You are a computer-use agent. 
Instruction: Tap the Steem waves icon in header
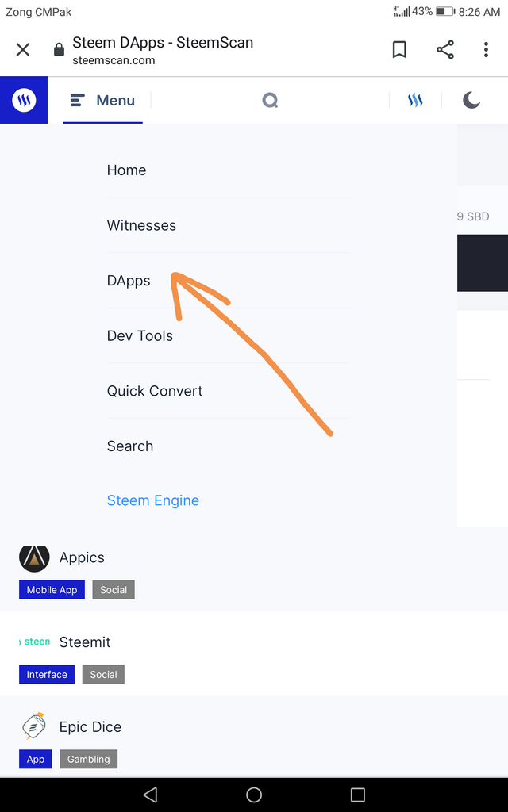pyautogui.click(x=415, y=101)
